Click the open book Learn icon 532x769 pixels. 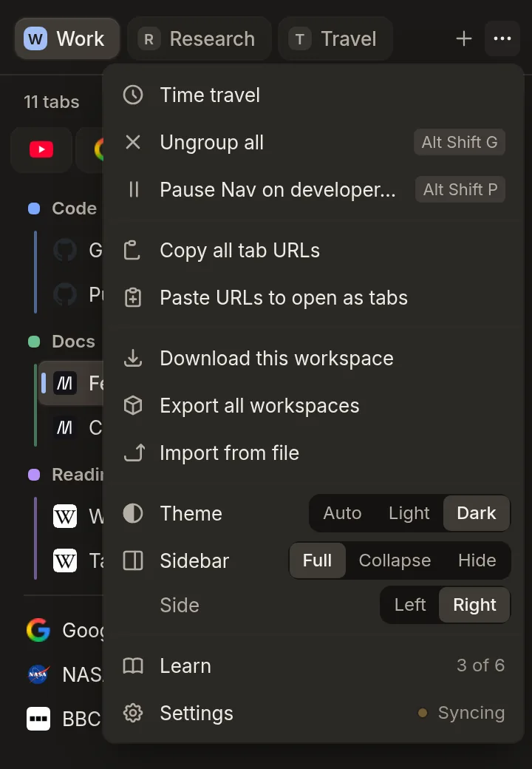pos(133,665)
